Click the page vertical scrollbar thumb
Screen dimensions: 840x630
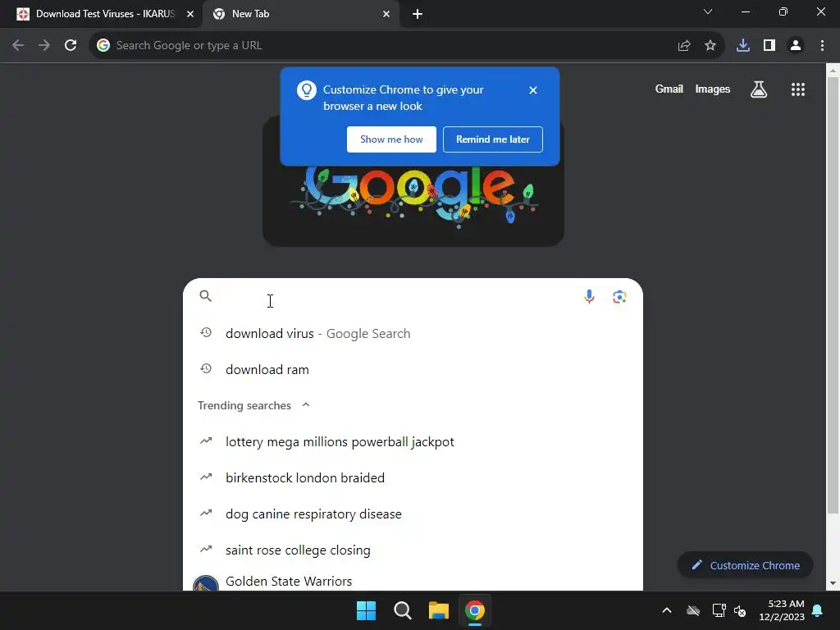tap(833, 294)
